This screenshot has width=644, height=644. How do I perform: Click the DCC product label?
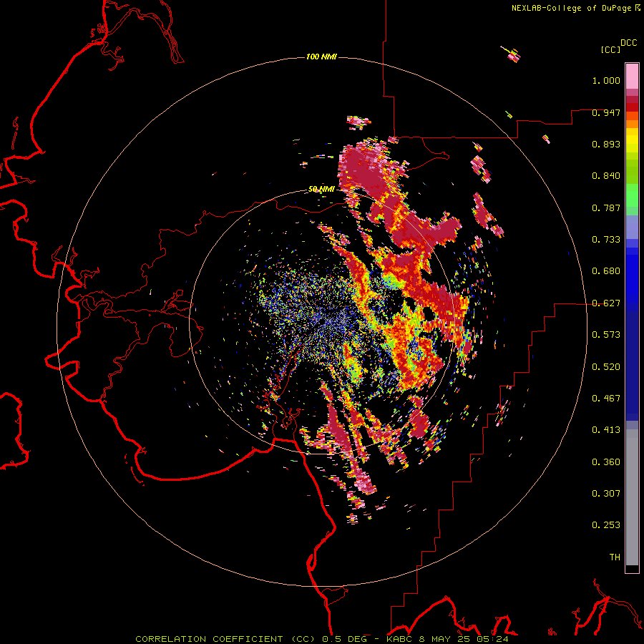tap(629, 43)
